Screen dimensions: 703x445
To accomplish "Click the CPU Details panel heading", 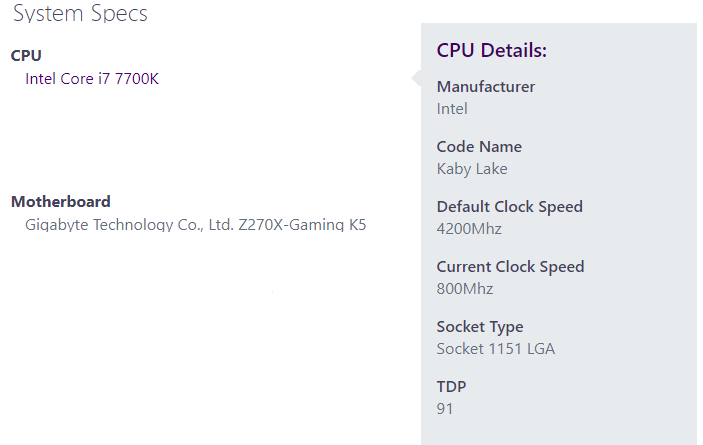I will pyautogui.click(x=492, y=51).
